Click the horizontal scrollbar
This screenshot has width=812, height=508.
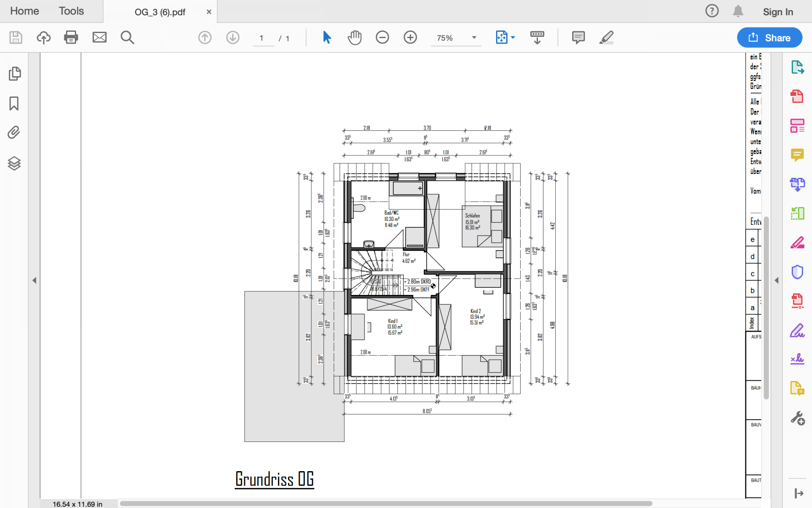[x=386, y=503]
